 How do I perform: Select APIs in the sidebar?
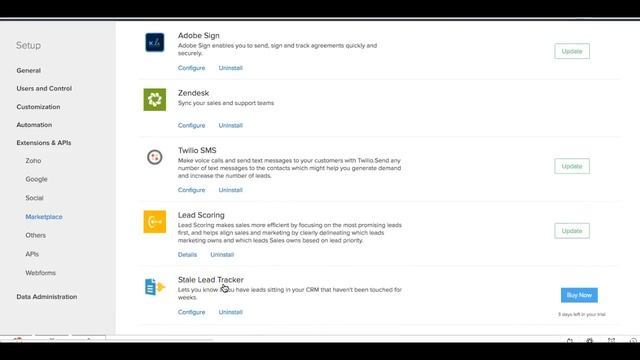click(x=32, y=254)
